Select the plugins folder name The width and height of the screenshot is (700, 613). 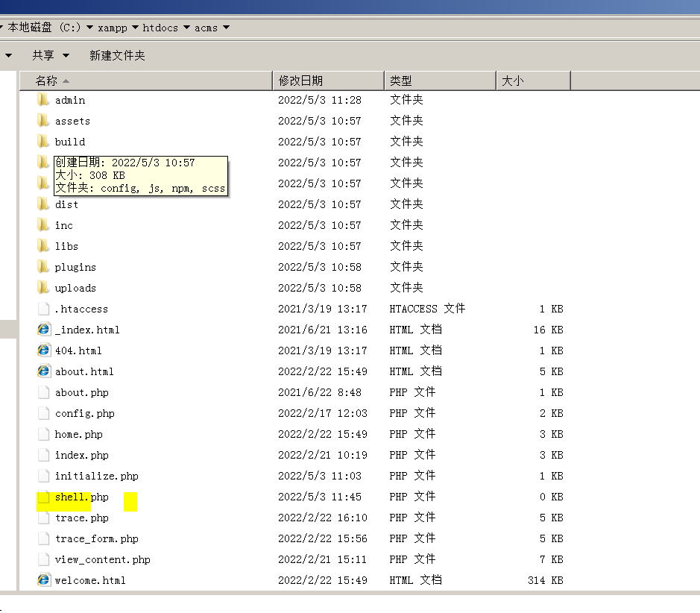(x=75, y=268)
